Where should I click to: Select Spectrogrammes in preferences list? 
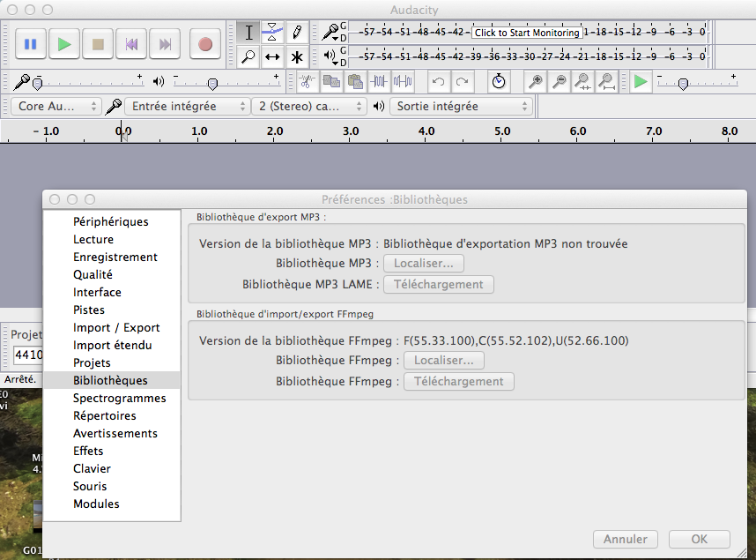click(111, 398)
